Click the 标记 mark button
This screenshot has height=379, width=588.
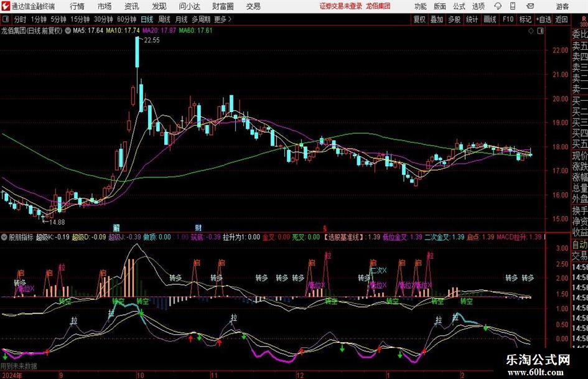(x=525, y=19)
